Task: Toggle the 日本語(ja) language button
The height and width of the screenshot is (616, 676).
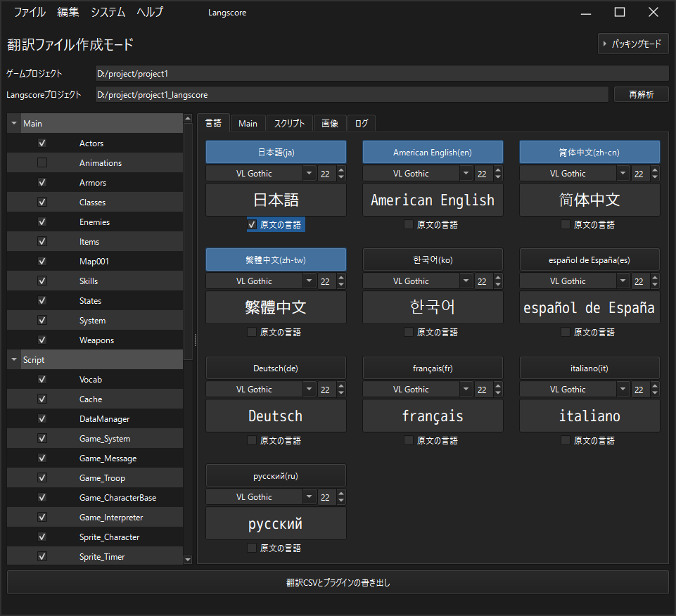Action: click(276, 152)
